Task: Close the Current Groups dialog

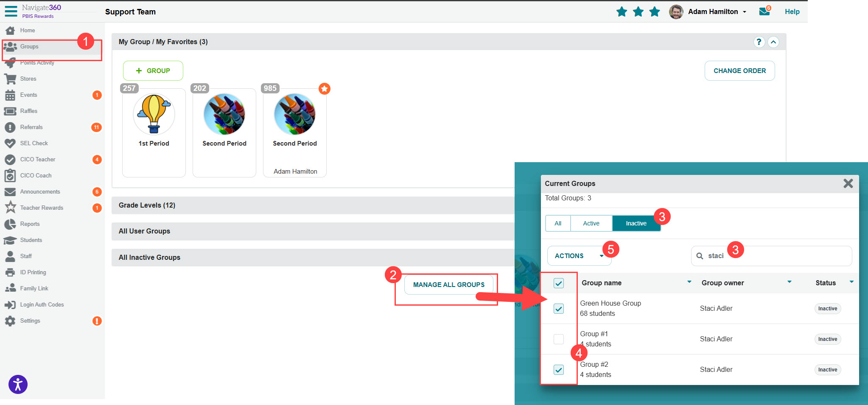Action: [x=848, y=183]
